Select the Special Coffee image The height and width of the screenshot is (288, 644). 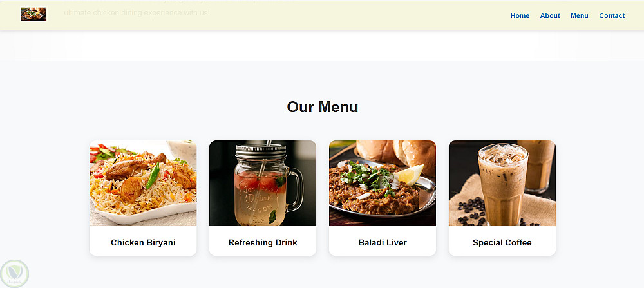coord(502,183)
